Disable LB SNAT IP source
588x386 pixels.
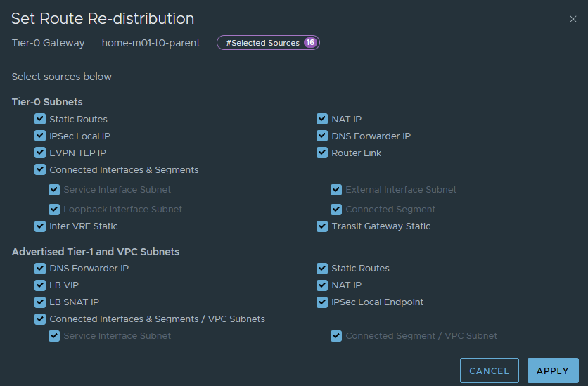[40, 302]
